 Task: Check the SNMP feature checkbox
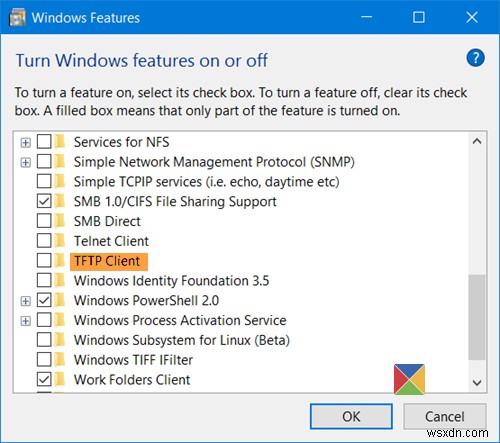(x=44, y=162)
